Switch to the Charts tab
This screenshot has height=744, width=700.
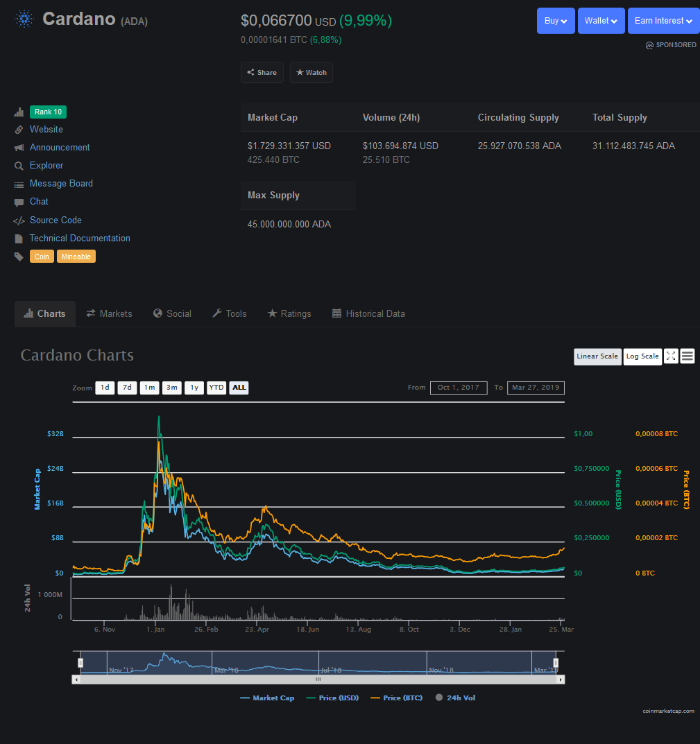tap(44, 313)
